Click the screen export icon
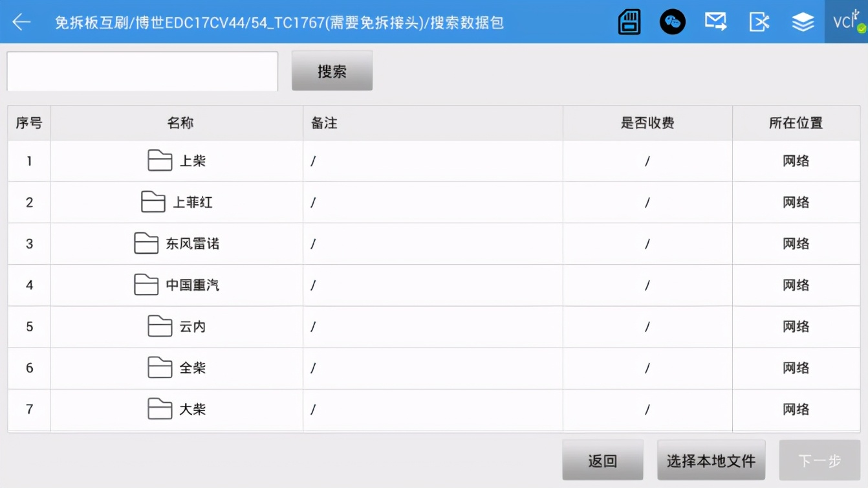This screenshot has height=488, width=868. tap(759, 22)
